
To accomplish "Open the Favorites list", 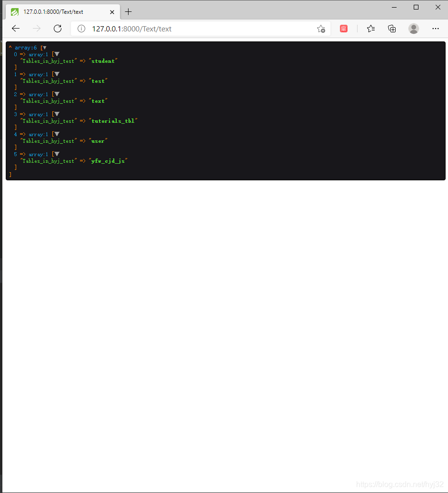I will point(370,29).
